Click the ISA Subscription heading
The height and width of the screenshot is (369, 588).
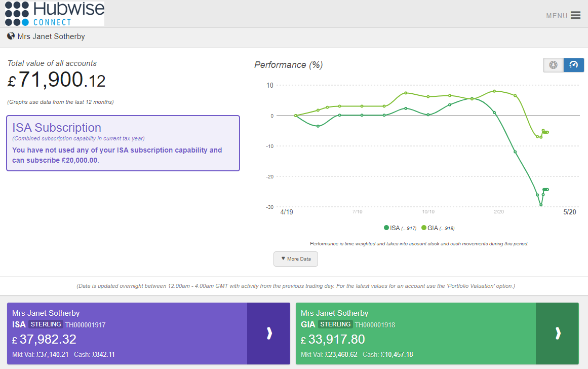point(57,128)
